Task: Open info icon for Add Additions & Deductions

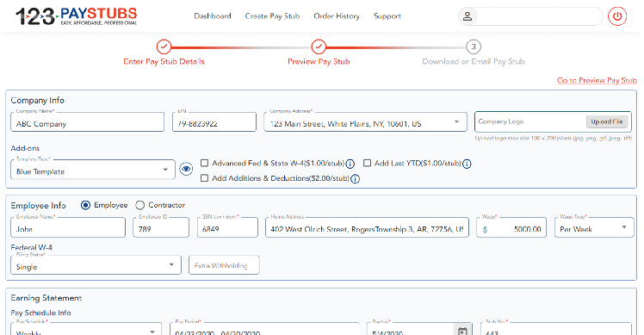Action: pyautogui.click(x=356, y=179)
